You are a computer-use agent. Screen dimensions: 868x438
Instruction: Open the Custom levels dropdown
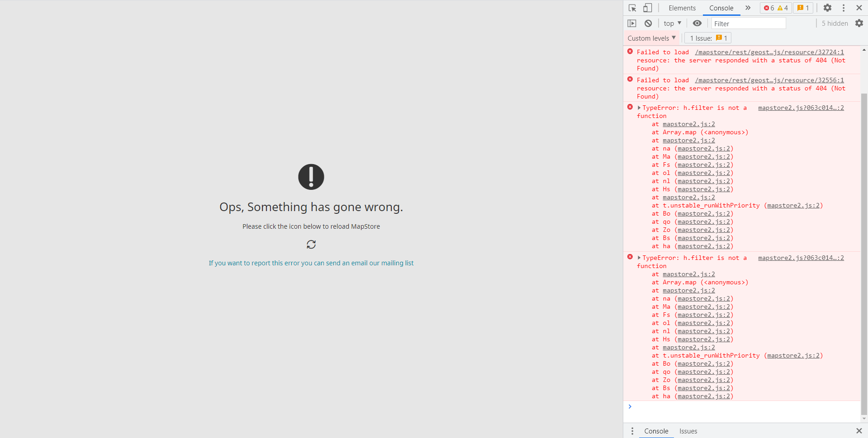[x=652, y=38]
